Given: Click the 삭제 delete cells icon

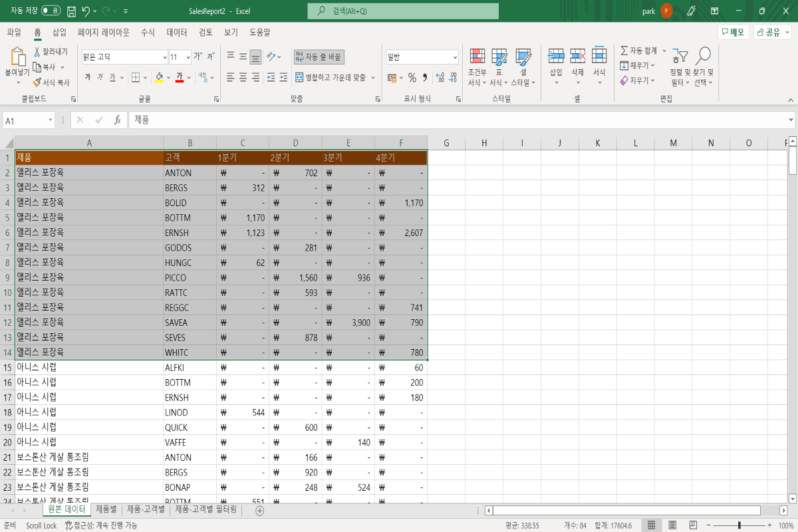Looking at the screenshot, I should click(578, 56).
